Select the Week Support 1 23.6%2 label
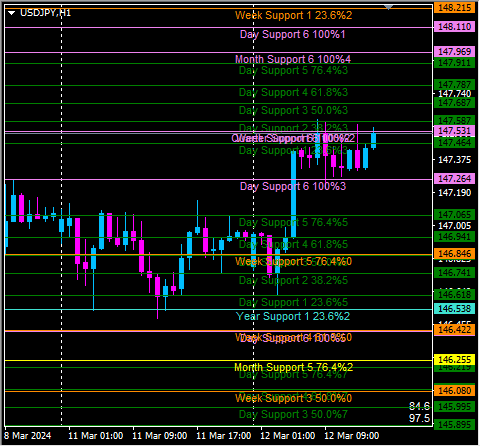 (x=293, y=15)
